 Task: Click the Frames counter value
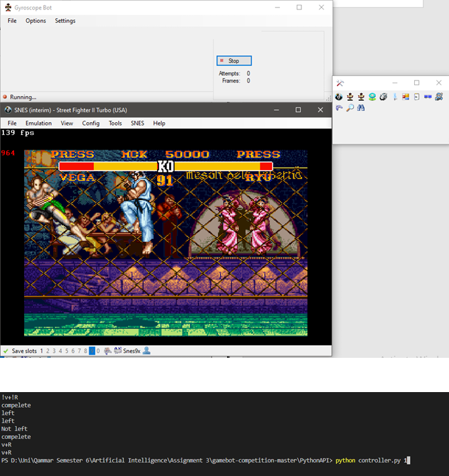248,81
